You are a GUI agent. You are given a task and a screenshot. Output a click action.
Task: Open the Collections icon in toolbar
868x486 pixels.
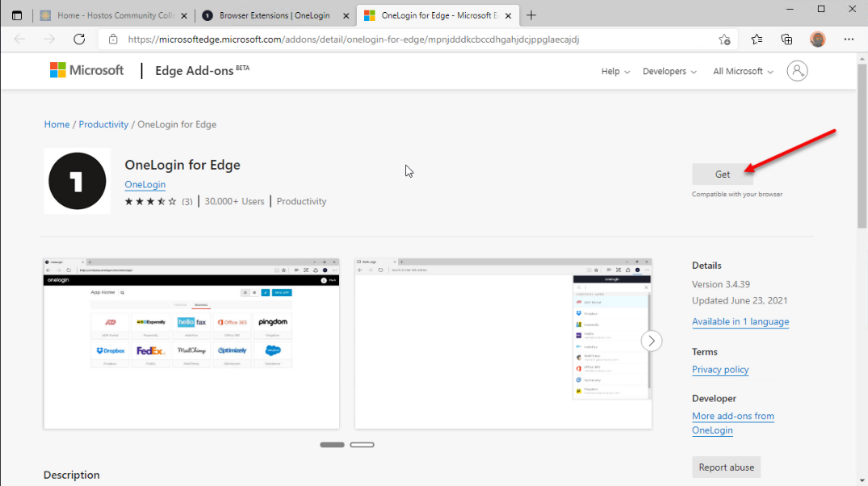pyautogui.click(x=786, y=39)
